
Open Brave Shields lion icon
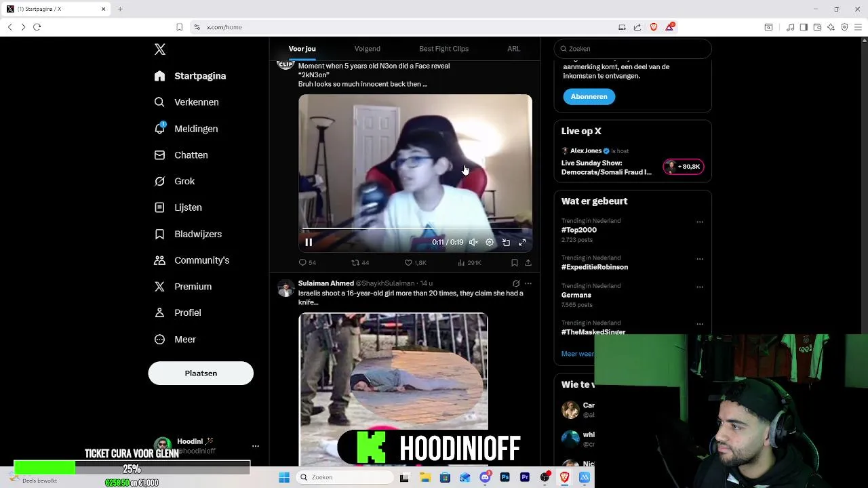(x=654, y=27)
